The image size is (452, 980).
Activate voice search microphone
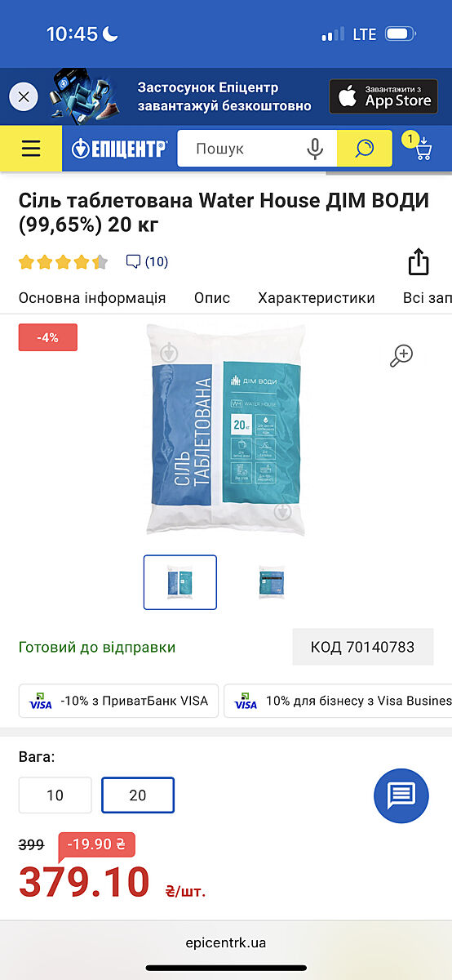[x=315, y=149]
